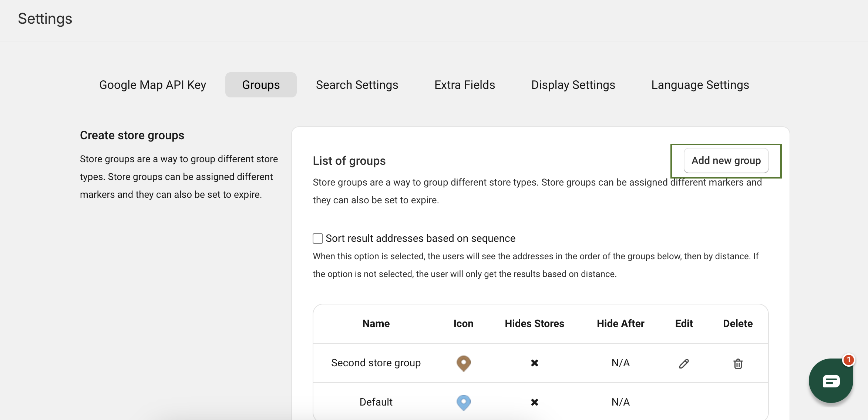Click the Hide After column header
Image resolution: width=868 pixels, height=420 pixels.
(620, 324)
